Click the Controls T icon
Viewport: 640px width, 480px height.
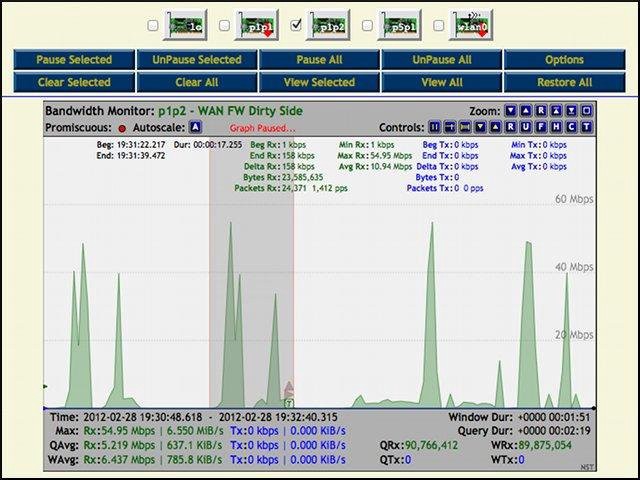586,127
